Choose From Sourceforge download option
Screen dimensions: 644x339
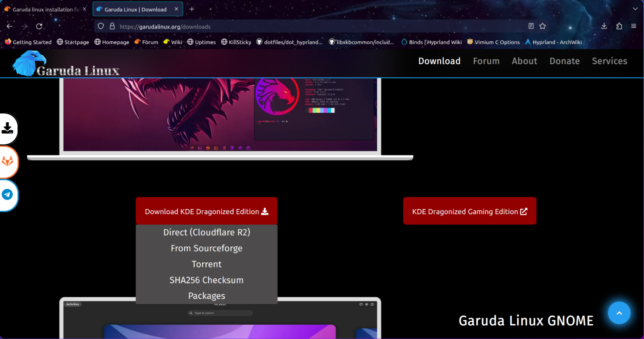click(x=206, y=248)
